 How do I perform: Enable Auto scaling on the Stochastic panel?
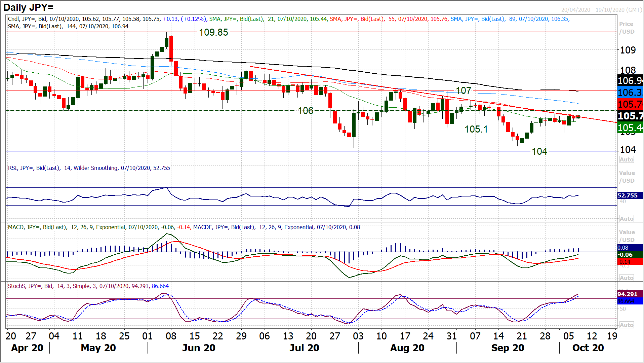coord(627,325)
